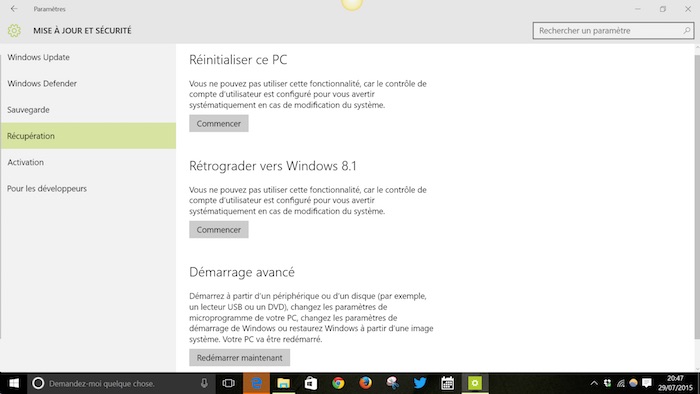Launch Microsoft Edge from the taskbar

click(257, 383)
